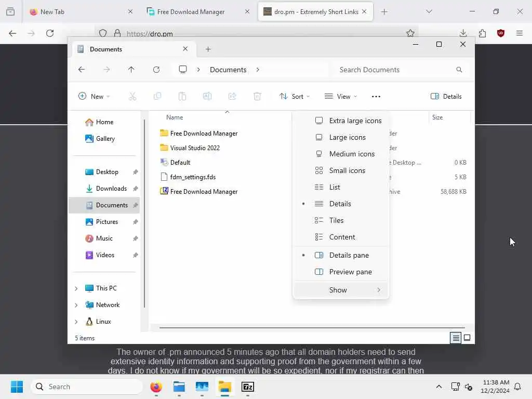Image resolution: width=532 pixels, height=399 pixels.
Task: Open notification bell in system tray
Action: 518,387
